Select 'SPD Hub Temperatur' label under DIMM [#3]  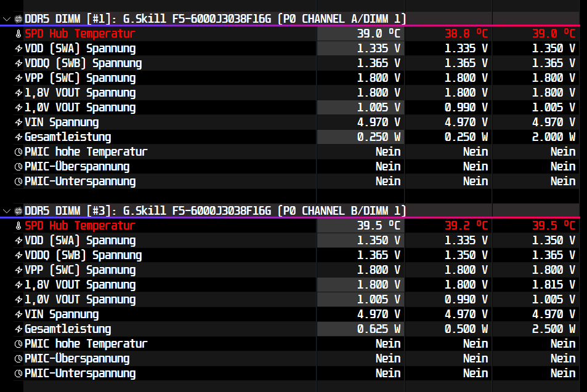79,226
